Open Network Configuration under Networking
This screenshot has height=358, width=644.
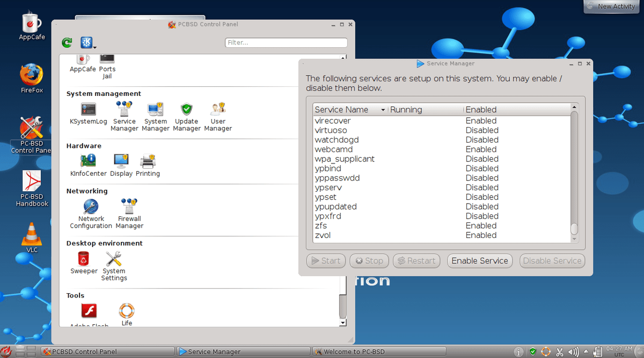pos(91,214)
